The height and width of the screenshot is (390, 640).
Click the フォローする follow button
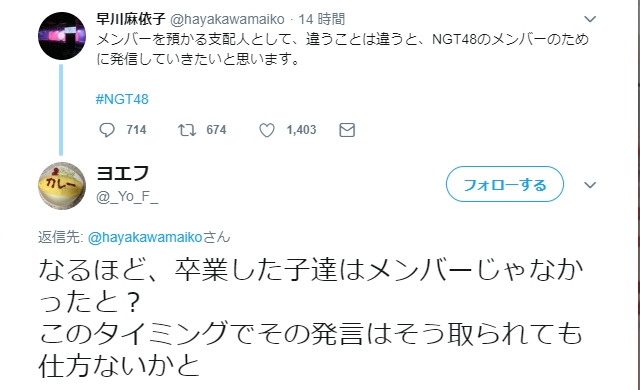[x=504, y=184]
